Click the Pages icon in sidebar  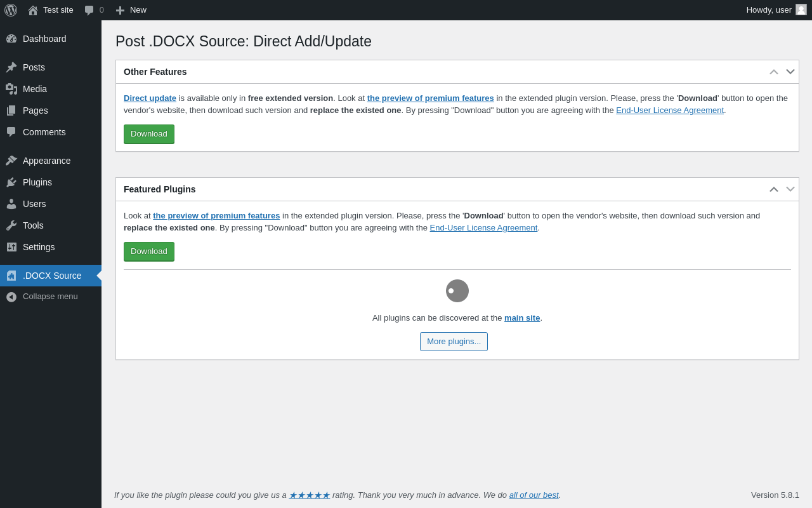click(11, 110)
